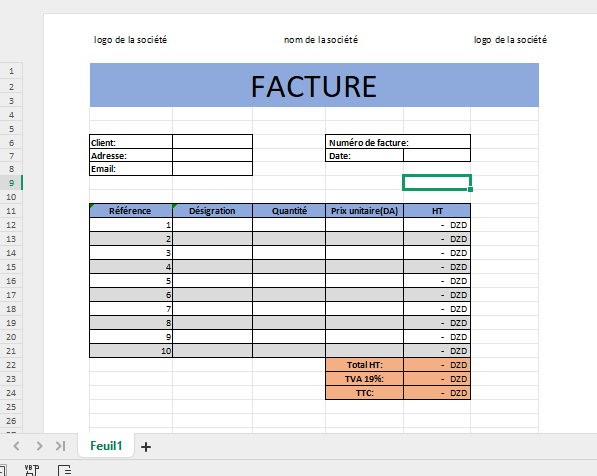Image resolution: width=597 pixels, height=476 pixels.
Task: Go to previous sheet using left arrow
Action: coord(16,446)
